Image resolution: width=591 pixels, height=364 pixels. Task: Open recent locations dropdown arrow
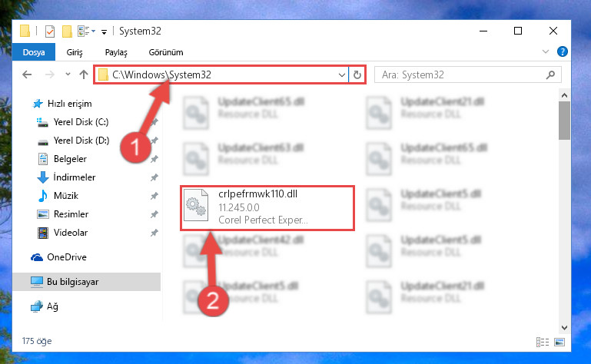[68, 74]
